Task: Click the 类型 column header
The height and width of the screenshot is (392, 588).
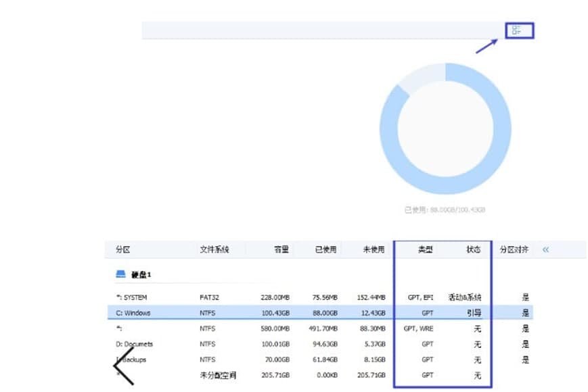Action: pos(426,249)
